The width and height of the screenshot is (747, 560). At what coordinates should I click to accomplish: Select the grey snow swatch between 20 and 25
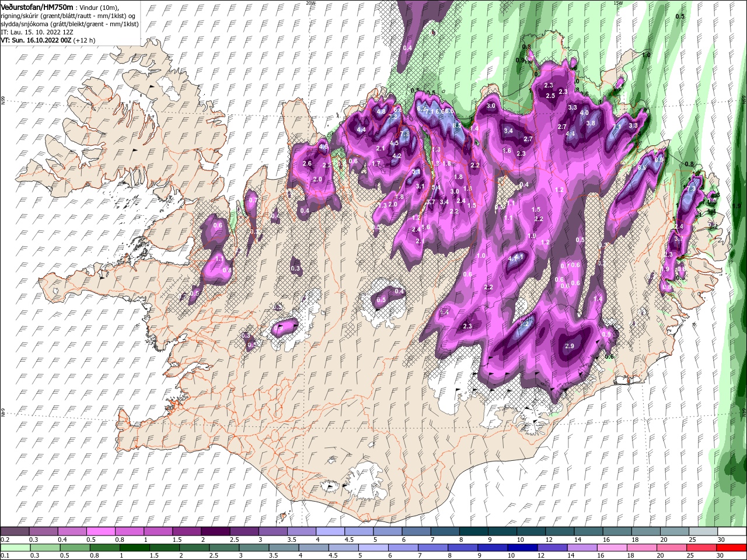675,531
